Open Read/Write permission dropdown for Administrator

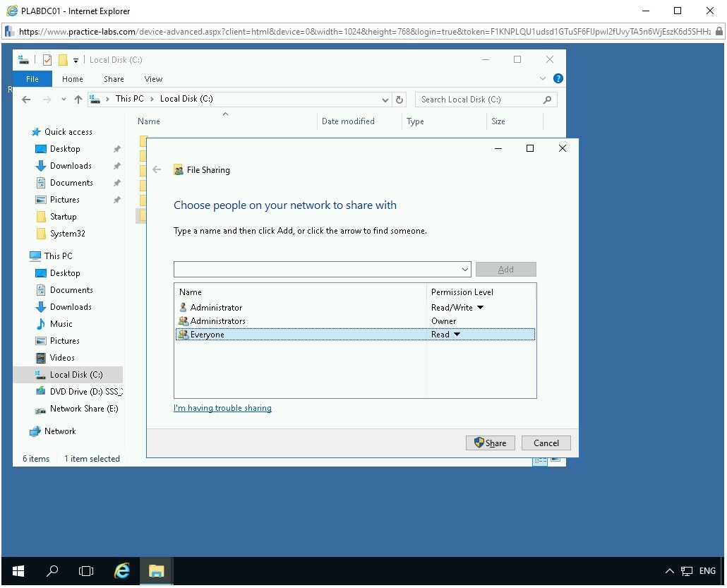click(x=481, y=308)
